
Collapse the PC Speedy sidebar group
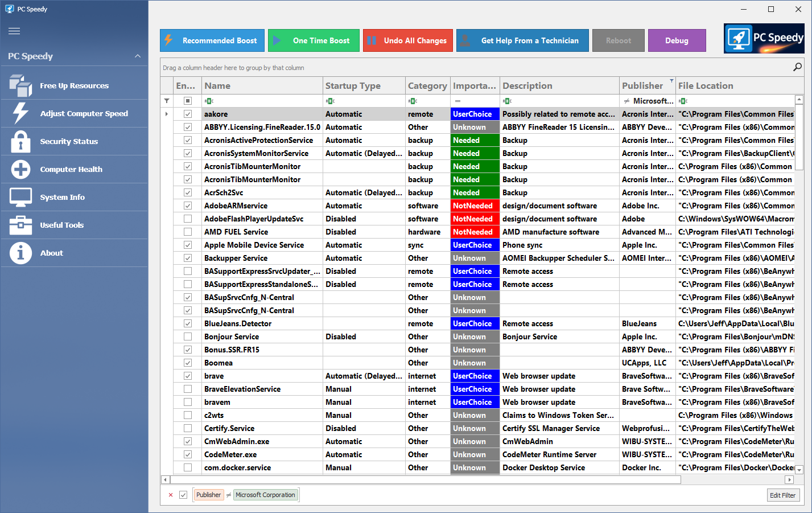[x=138, y=56]
